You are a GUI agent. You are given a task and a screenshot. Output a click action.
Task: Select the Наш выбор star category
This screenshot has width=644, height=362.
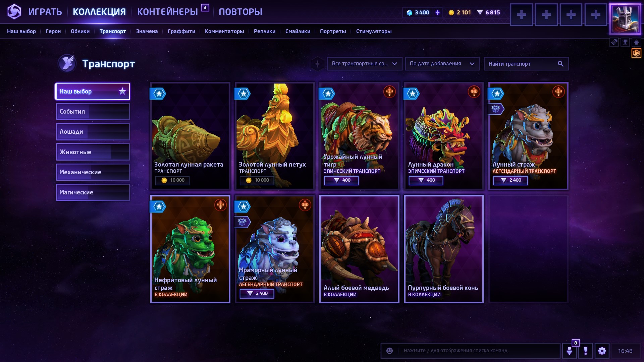pyautogui.click(x=93, y=91)
